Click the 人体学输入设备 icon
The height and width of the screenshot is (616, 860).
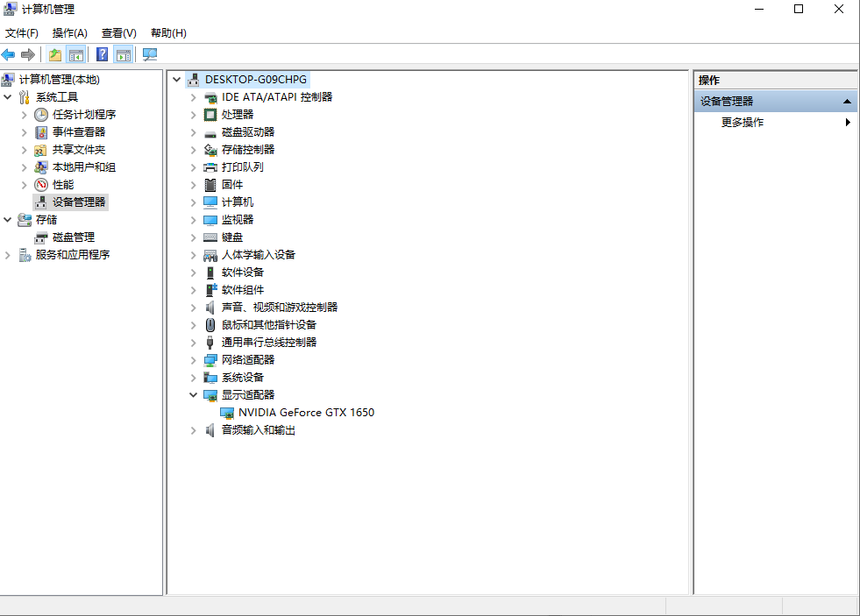click(210, 255)
